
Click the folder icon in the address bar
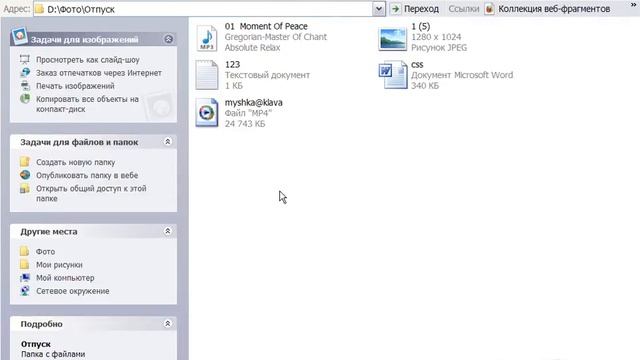(40, 9)
